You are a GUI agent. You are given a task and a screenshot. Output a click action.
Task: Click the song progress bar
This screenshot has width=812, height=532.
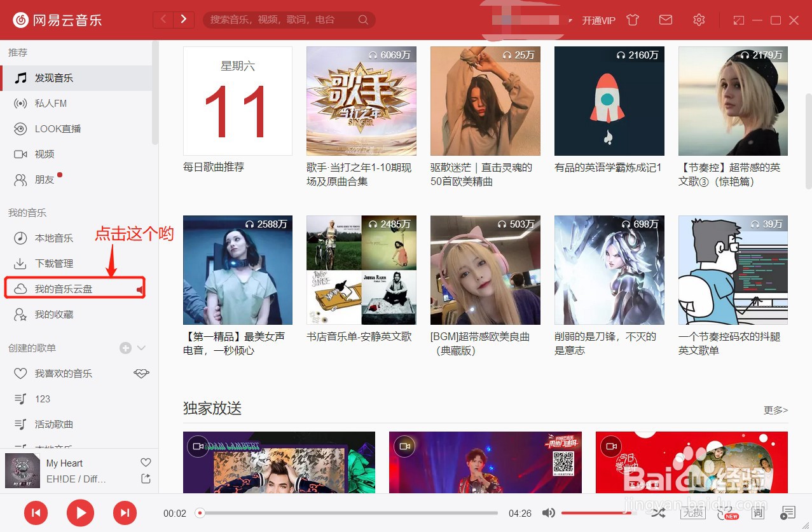348,513
